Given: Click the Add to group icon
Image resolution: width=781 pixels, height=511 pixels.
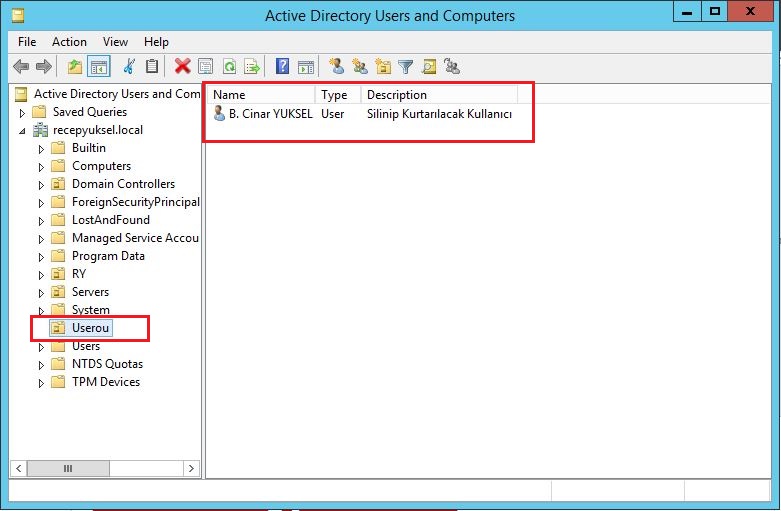Looking at the screenshot, I should [x=452, y=66].
